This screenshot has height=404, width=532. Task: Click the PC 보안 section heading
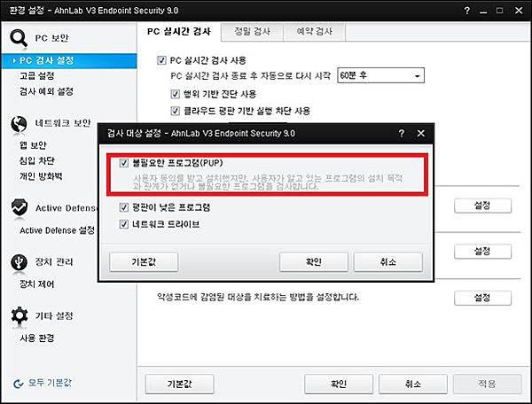point(52,38)
